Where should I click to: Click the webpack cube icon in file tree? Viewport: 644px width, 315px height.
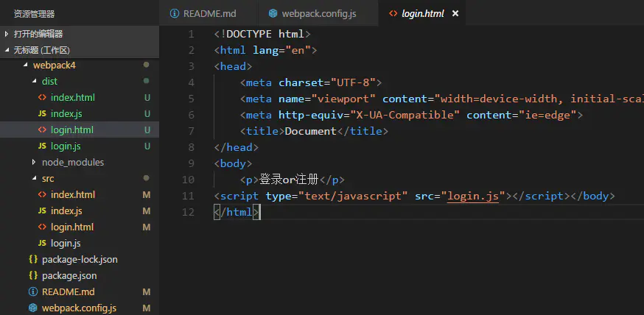(33, 308)
